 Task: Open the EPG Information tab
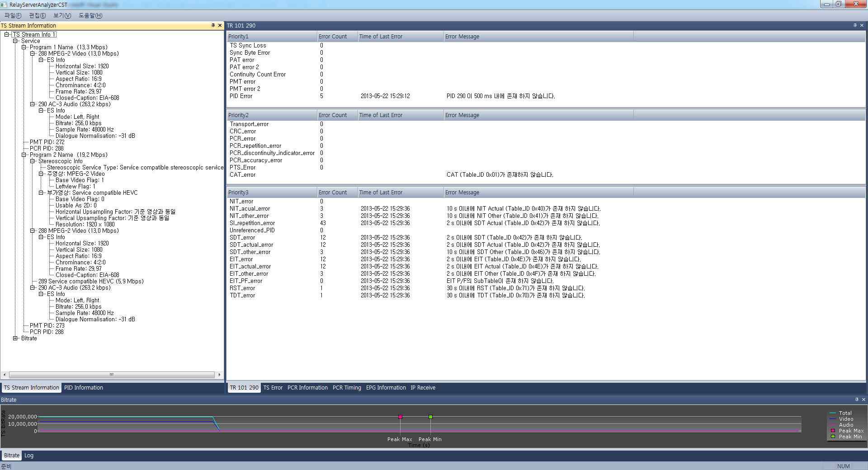click(386, 388)
